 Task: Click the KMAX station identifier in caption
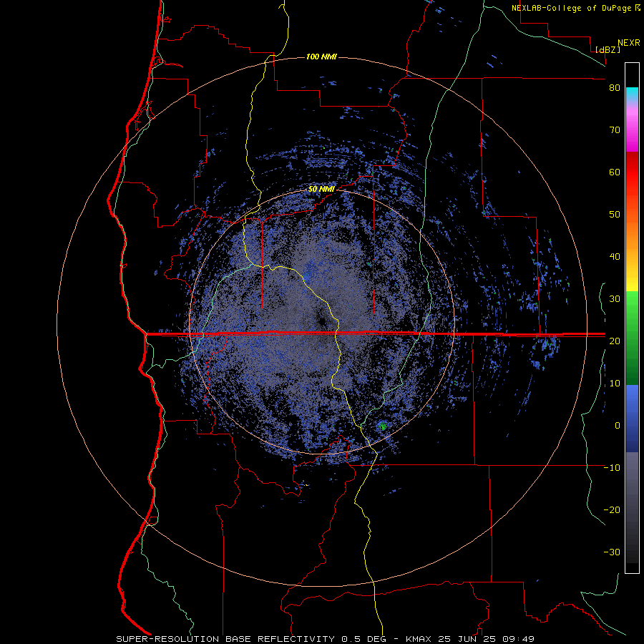[x=419, y=639]
